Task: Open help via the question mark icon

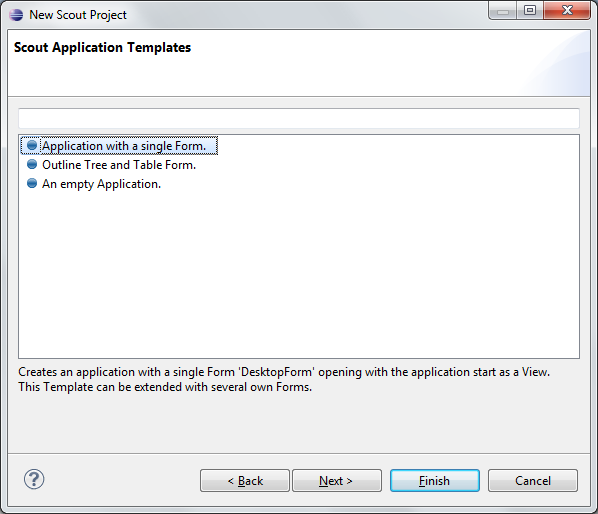Action: [x=34, y=479]
